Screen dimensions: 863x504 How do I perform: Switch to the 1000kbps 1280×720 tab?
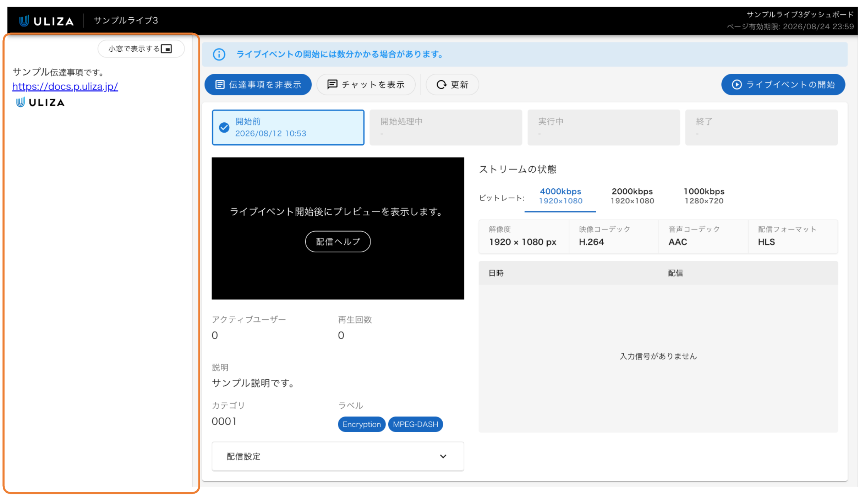tap(704, 196)
